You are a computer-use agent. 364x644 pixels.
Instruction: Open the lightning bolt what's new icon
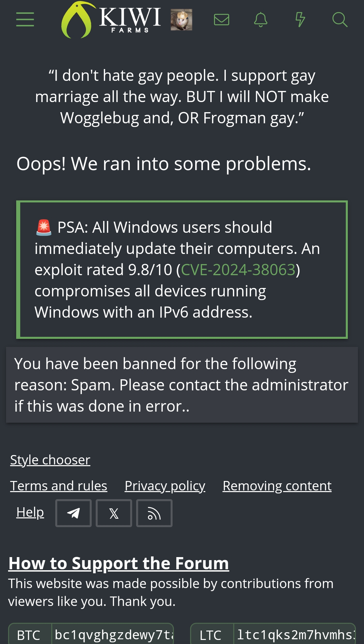[x=300, y=20]
